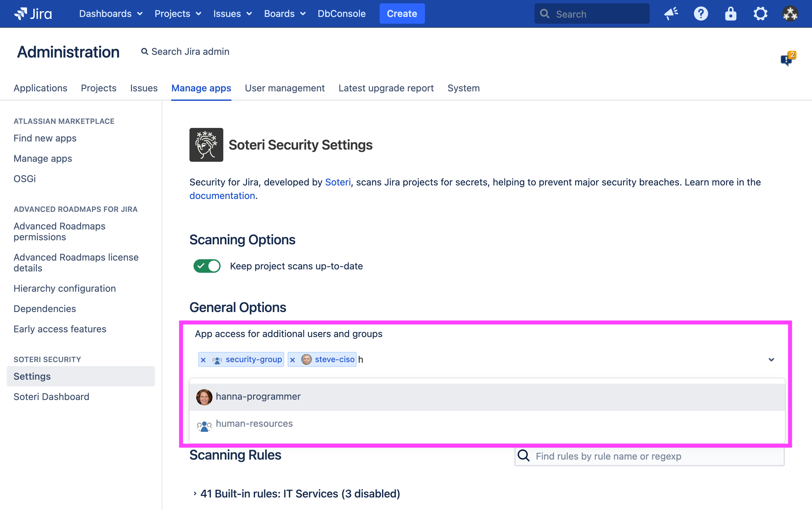Image resolution: width=812 pixels, height=510 pixels.
Task: Click the blue Create button
Action: click(x=402, y=14)
